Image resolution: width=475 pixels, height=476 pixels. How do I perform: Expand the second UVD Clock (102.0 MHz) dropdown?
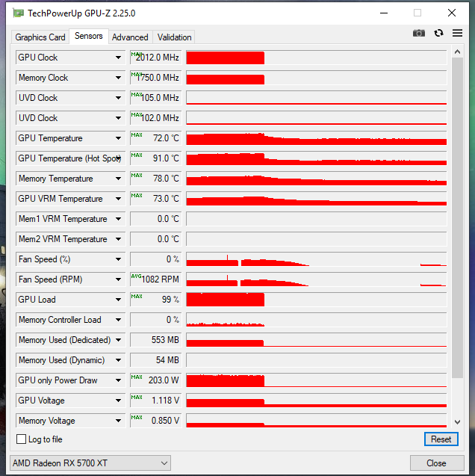point(118,118)
